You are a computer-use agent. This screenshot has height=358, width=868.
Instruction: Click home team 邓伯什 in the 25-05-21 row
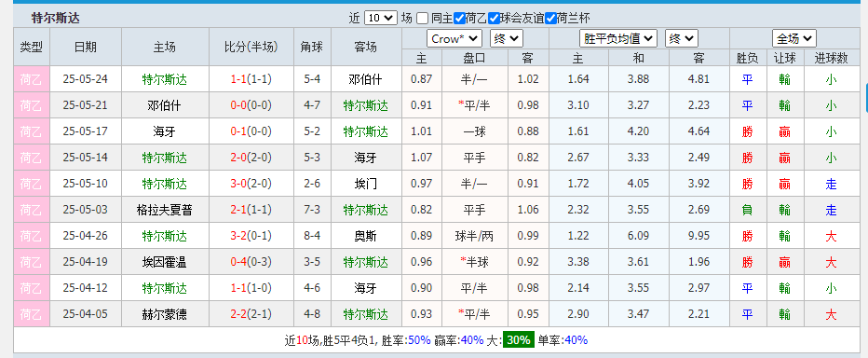pyautogui.click(x=165, y=105)
